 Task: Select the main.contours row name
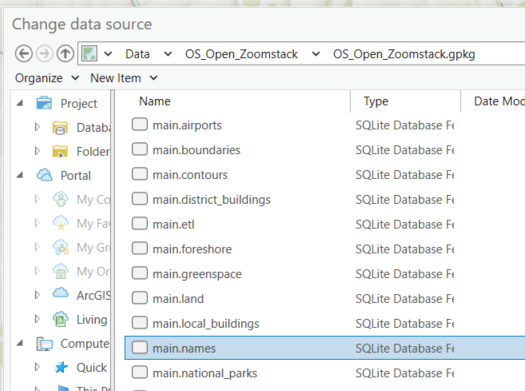[190, 175]
